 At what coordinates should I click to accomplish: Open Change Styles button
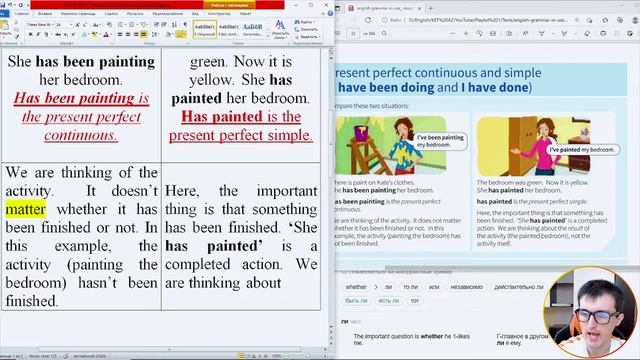pos(280,29)
